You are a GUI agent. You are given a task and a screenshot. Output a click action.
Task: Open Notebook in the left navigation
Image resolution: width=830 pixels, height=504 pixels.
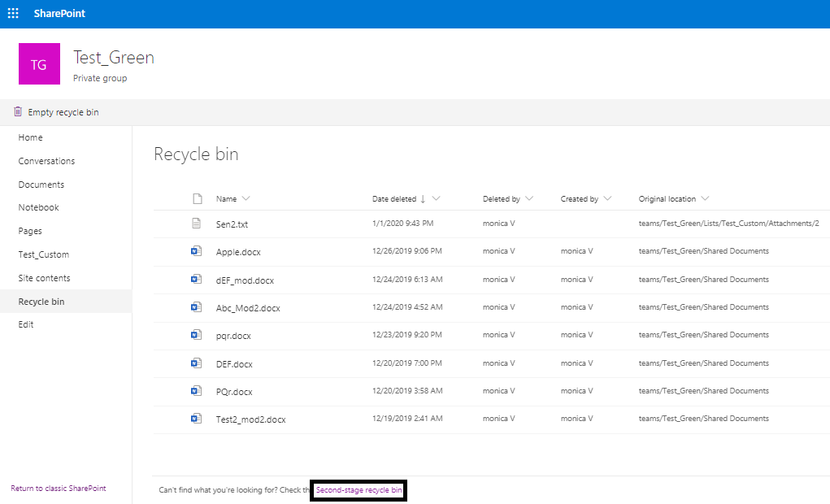point(39,207)
